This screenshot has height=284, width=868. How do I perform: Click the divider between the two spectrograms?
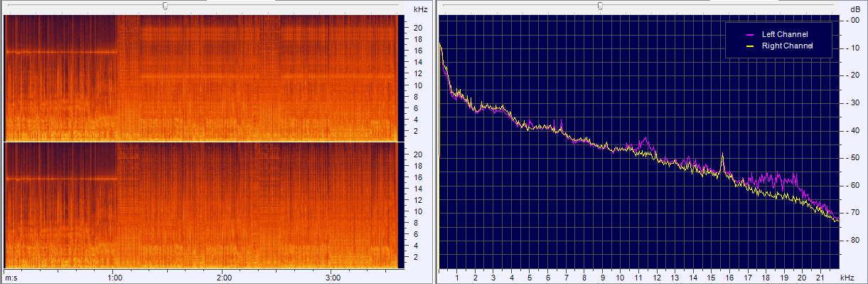201,142
